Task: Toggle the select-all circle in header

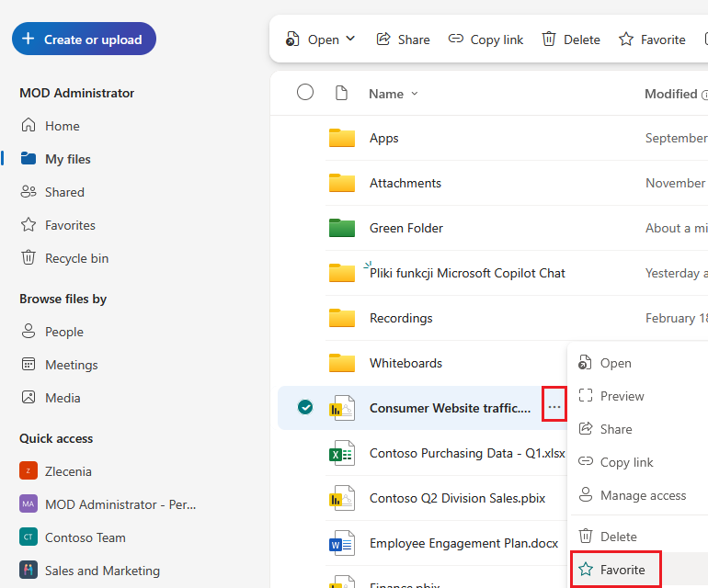Action: pyautogui.click(x=305, y=92)
